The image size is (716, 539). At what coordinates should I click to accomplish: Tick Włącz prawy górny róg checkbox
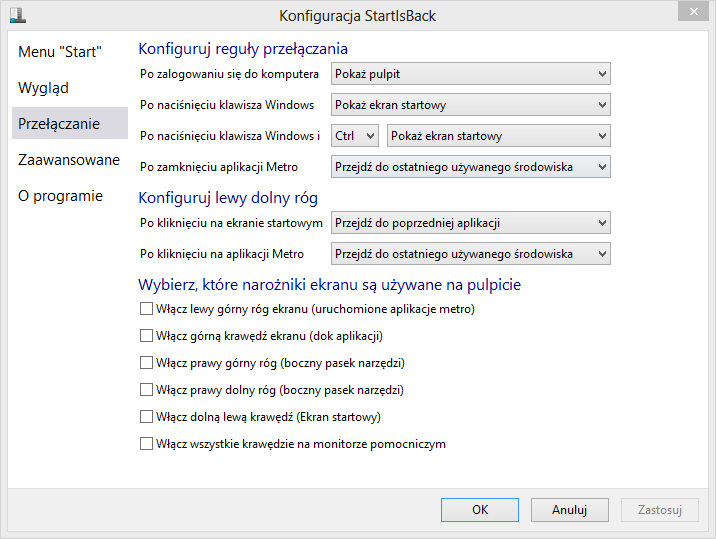coord(146,363)
